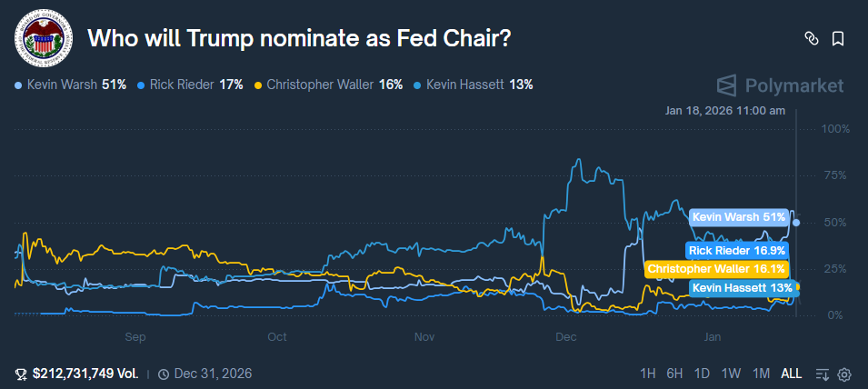
Task: Click the clock icon beside end date
Action: tap(164, 374)
